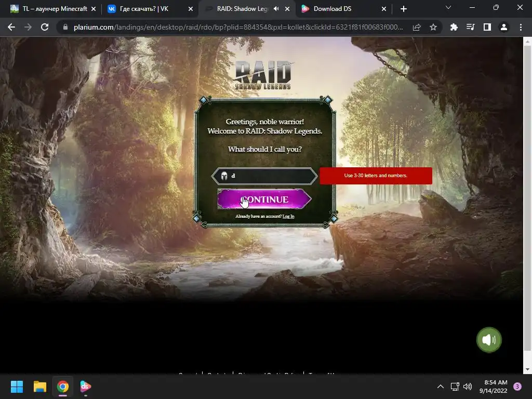Viewport: 532px width, 399px height.
Task: Click the scrollbar down arrow
Action: [527, 369]
